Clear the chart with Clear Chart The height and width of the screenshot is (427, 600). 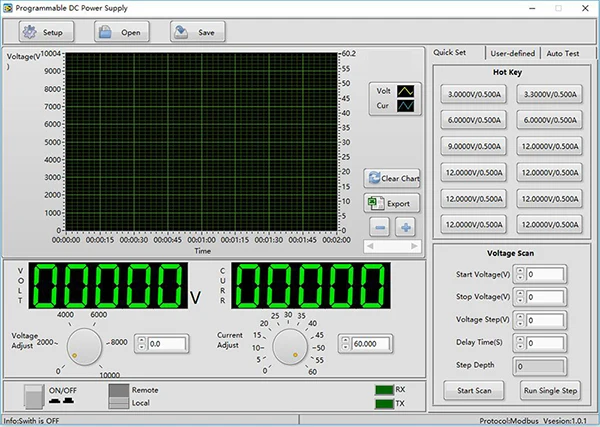(392, 178)
